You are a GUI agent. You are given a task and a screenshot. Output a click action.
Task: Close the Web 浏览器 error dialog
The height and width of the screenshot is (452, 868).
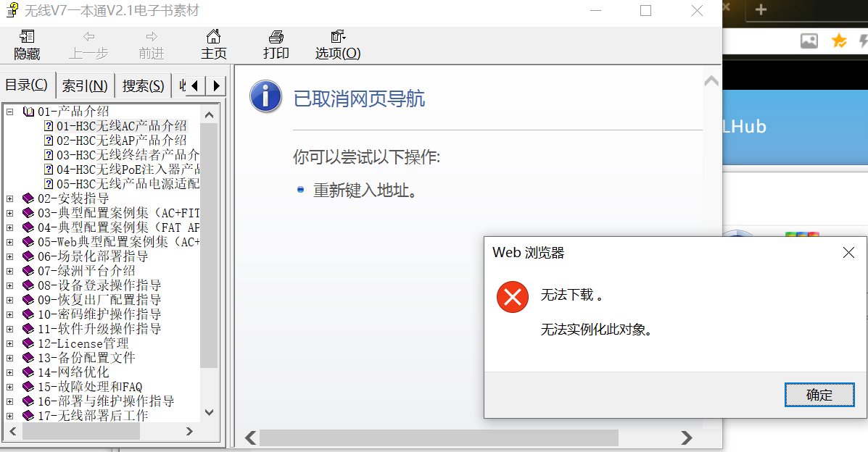click(848, 253)
